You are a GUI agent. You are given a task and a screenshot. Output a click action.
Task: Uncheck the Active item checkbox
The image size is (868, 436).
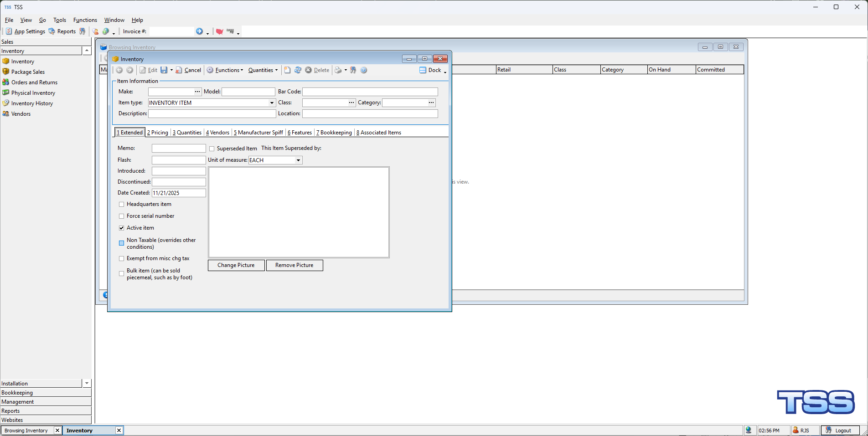click(122, 228)
